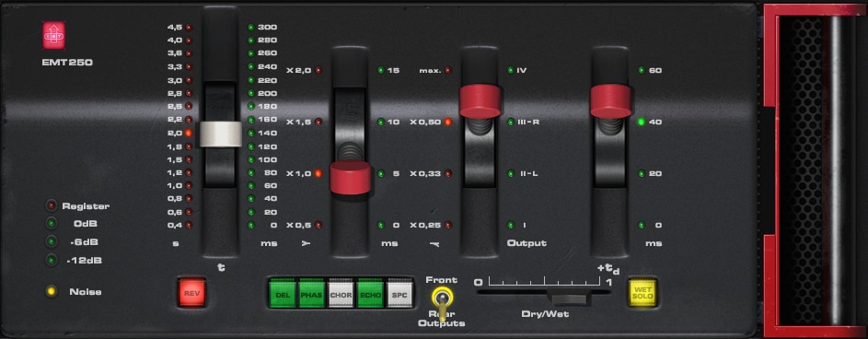Click the X0,25 LED indicator

coord(448,225)
